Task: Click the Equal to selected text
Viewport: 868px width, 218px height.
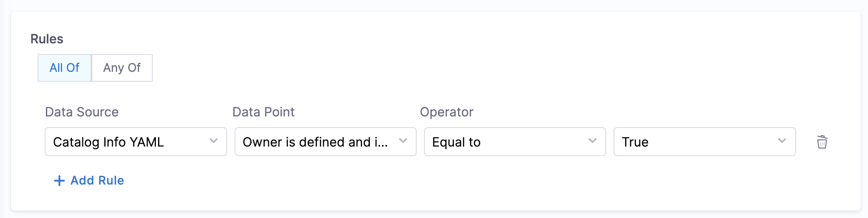Action: 456,142
